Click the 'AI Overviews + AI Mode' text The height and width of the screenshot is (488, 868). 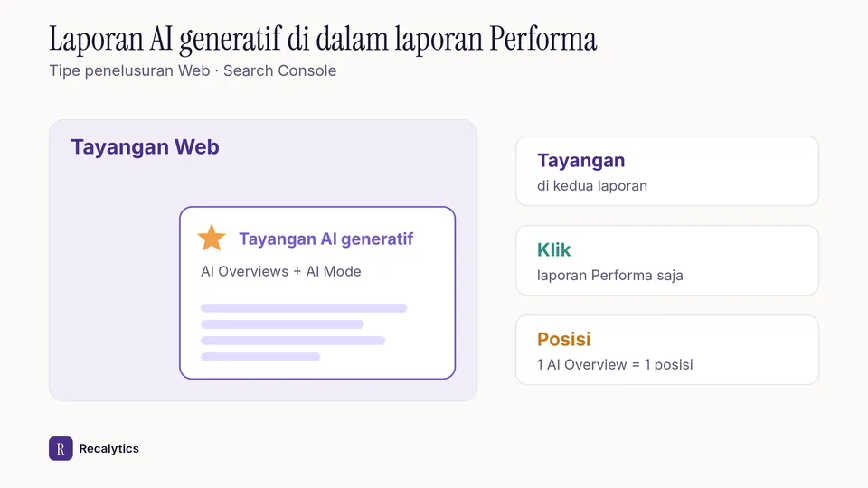tap(280, 272)
